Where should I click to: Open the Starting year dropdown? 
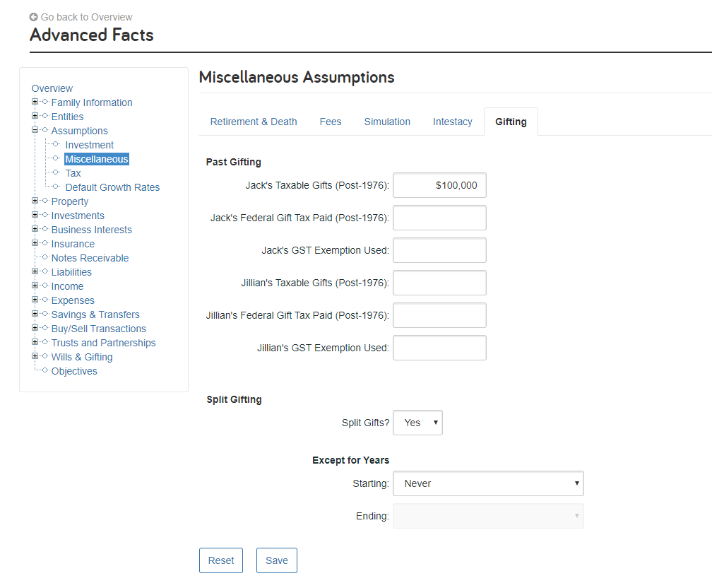(488, 483)
